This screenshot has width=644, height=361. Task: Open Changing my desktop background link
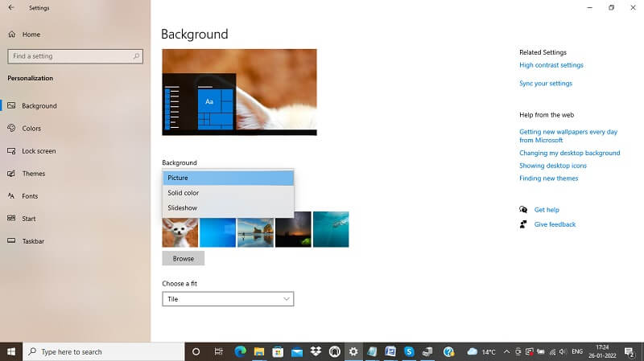coord(570,153)
